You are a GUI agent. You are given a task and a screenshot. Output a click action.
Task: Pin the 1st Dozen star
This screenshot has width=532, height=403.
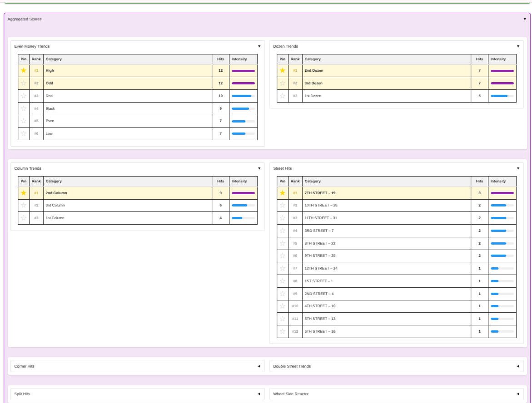coord(283,96)
